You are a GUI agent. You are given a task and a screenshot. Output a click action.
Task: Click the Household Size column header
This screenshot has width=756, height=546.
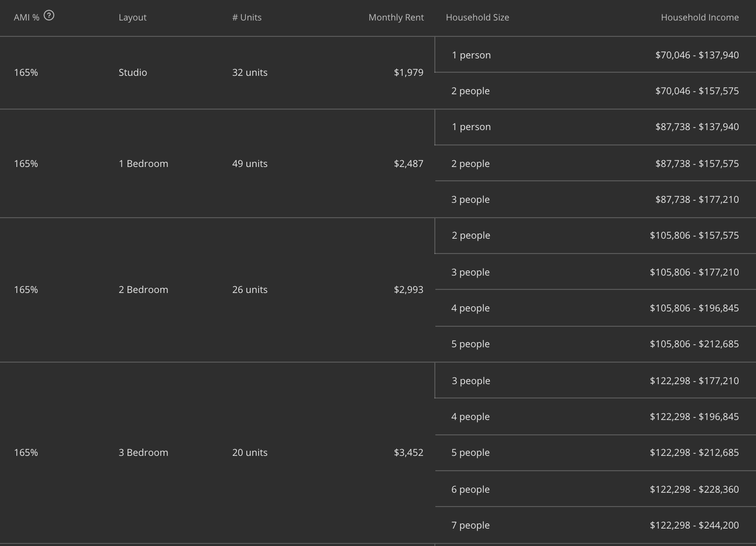[x=477, y=17]
